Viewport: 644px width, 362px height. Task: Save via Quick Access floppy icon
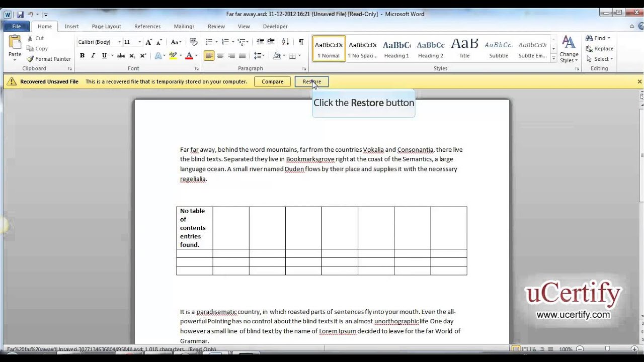[x=20, y=15]
